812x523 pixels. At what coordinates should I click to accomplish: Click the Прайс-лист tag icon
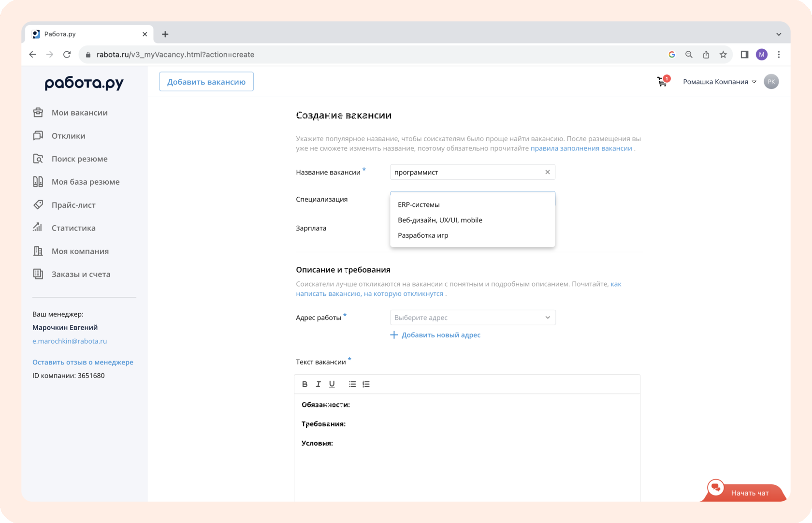click(x=38, y=205)
